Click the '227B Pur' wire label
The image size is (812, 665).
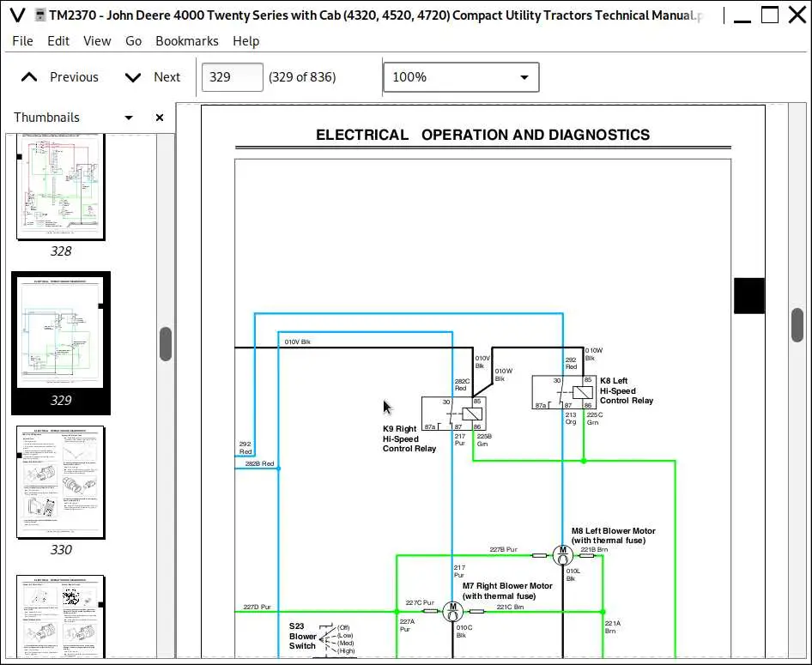point(503,550)
